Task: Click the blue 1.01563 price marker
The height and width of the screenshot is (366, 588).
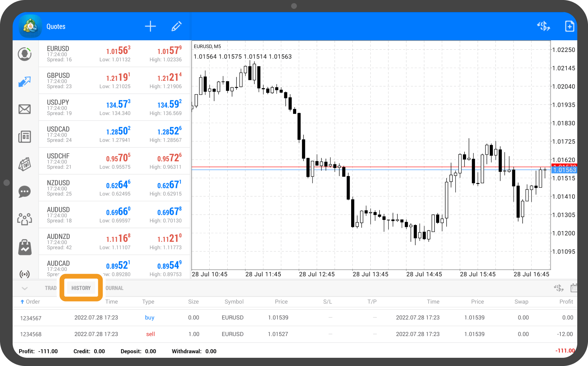Action: coord(564,170)
